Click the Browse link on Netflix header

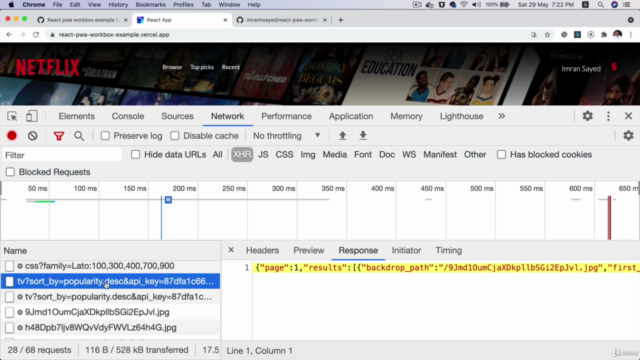point(172,67)
